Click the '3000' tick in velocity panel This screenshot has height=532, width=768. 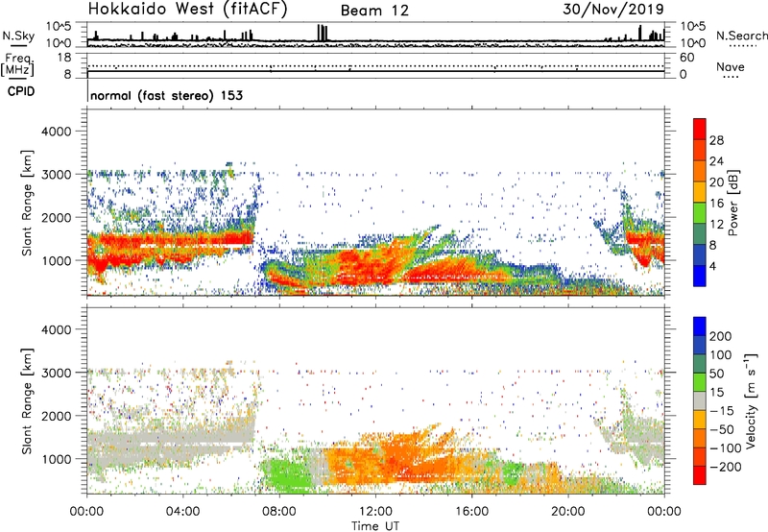[x=56, y=373]
